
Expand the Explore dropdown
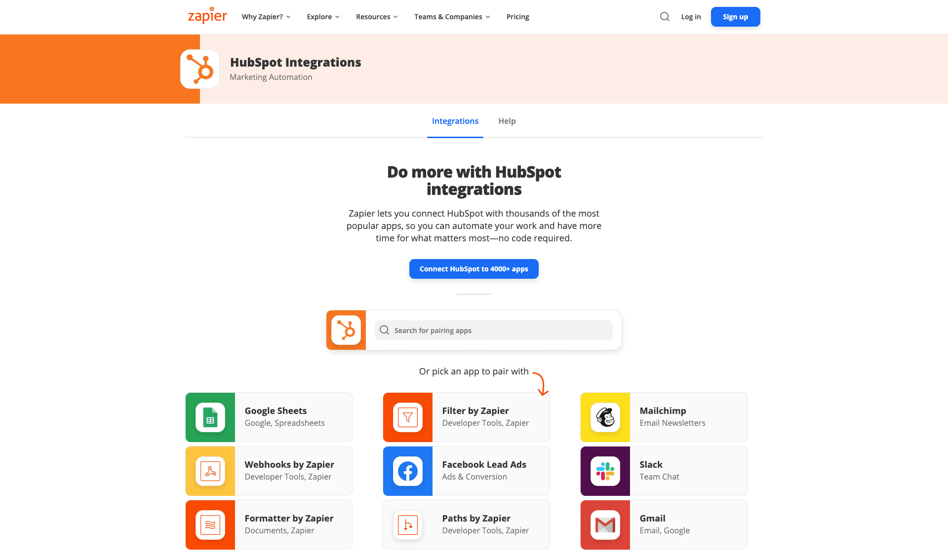[323, 17]
